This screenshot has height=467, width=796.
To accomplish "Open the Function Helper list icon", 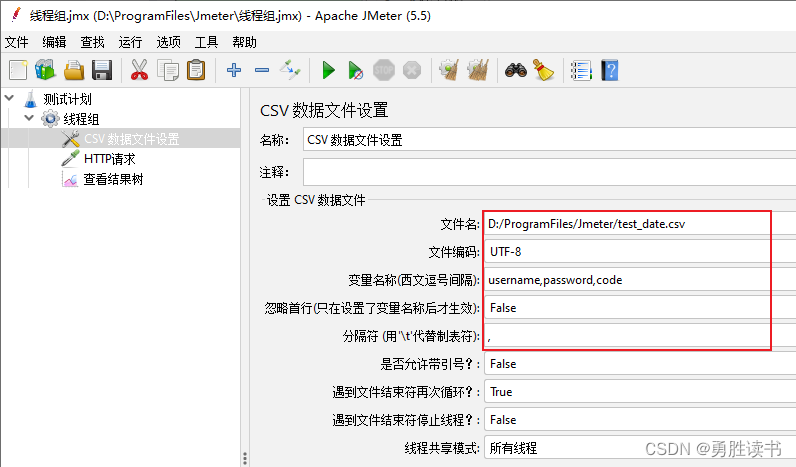I will (581, 70).
